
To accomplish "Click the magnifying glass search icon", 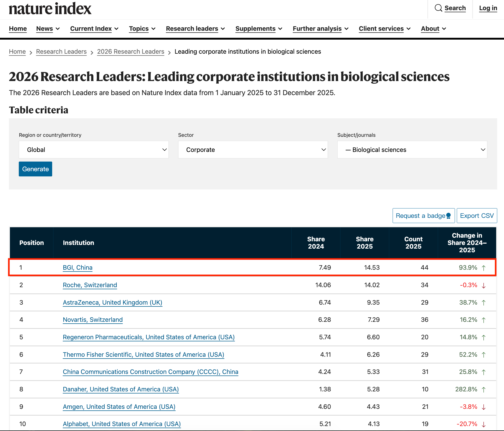I will pyautogui.click(x=438, y=8).
